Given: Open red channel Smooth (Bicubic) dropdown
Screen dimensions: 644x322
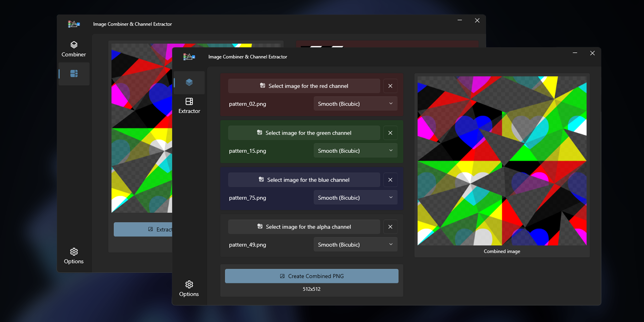Looking at the screenshot, I should [x=355, y=104].
